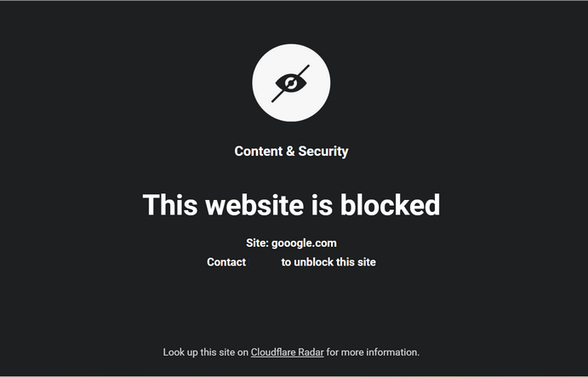Click the 'Content & Security' title
This screenshot has height=377, width=588.
pyautogui.click(x=291, y=151)
